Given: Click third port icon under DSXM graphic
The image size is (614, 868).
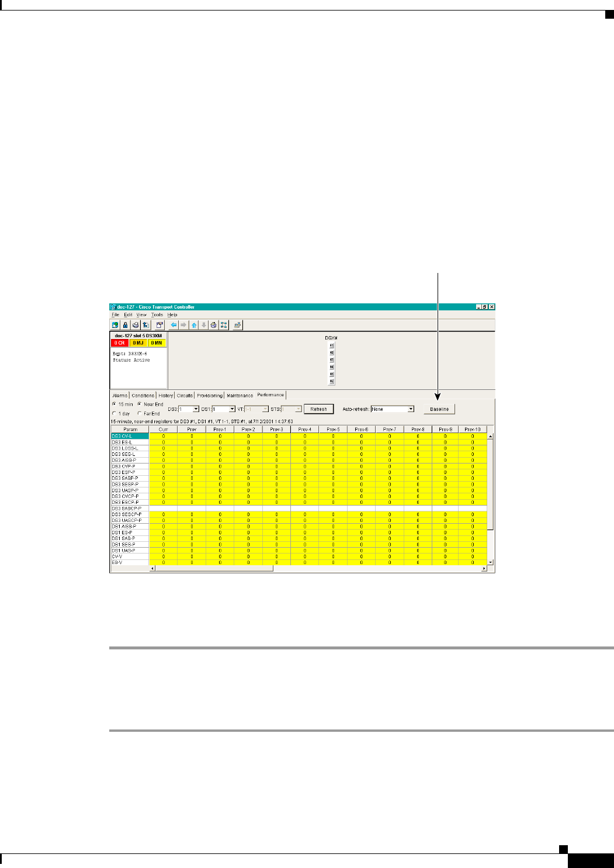Looking at the screenshot, I should pos(332,360).
